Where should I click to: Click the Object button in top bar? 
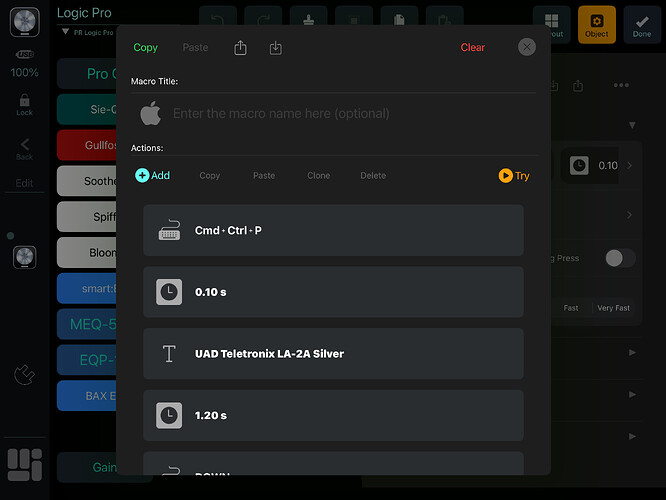597,25
